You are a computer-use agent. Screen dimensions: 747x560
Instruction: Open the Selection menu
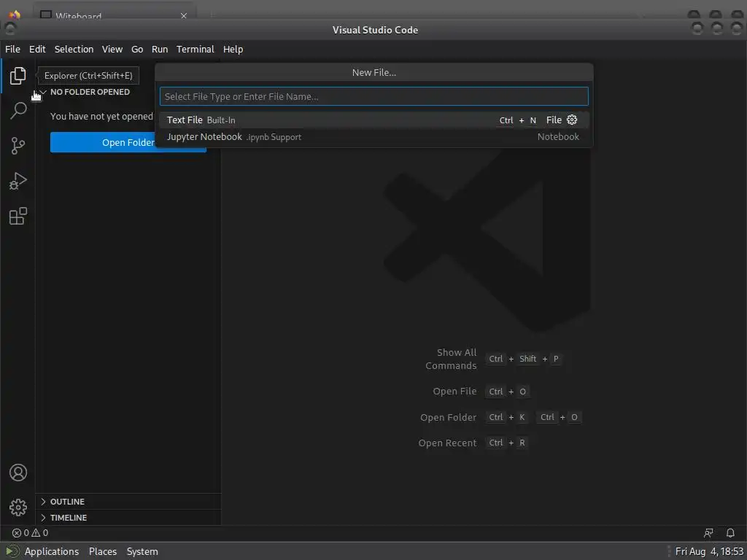point(74,49)
